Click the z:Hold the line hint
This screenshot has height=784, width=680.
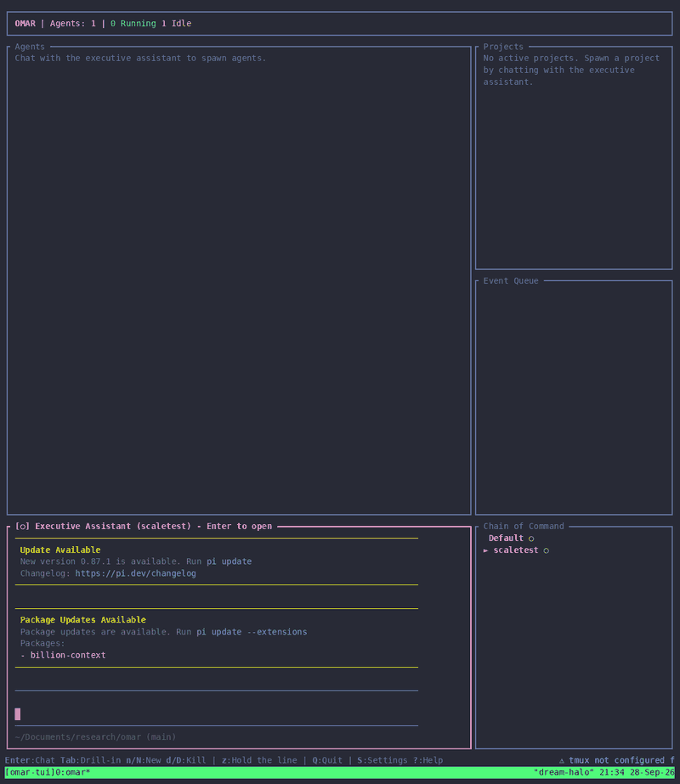pyautogui.click(x=259, y=760)
